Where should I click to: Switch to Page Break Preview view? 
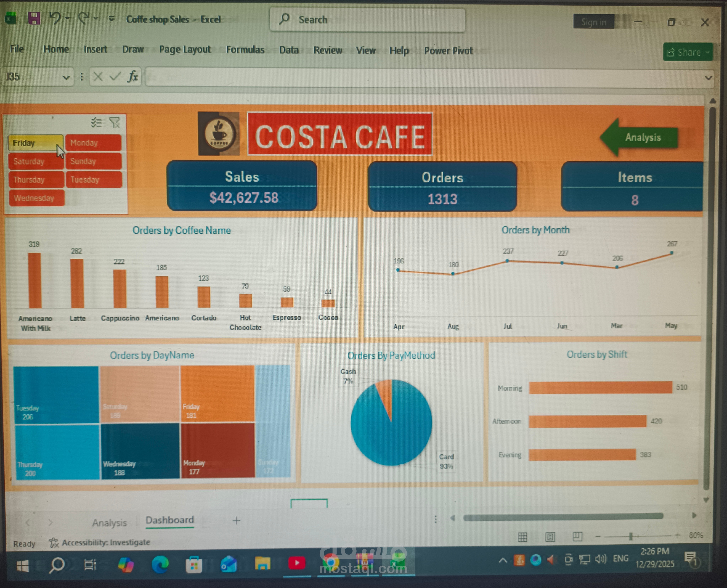pos(577,536)
